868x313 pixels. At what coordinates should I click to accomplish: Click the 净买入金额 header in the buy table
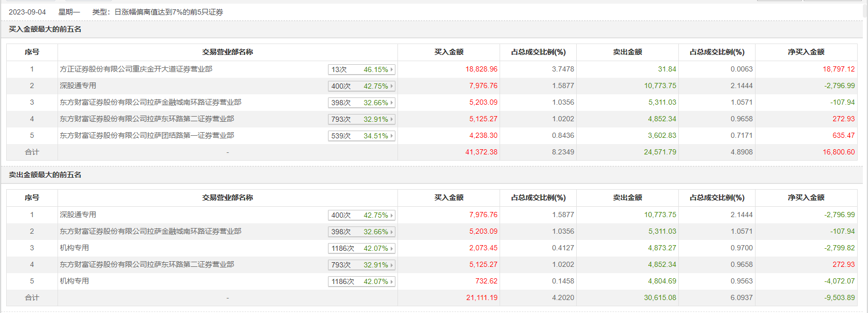pyautogui.click(x=806, y=52)
